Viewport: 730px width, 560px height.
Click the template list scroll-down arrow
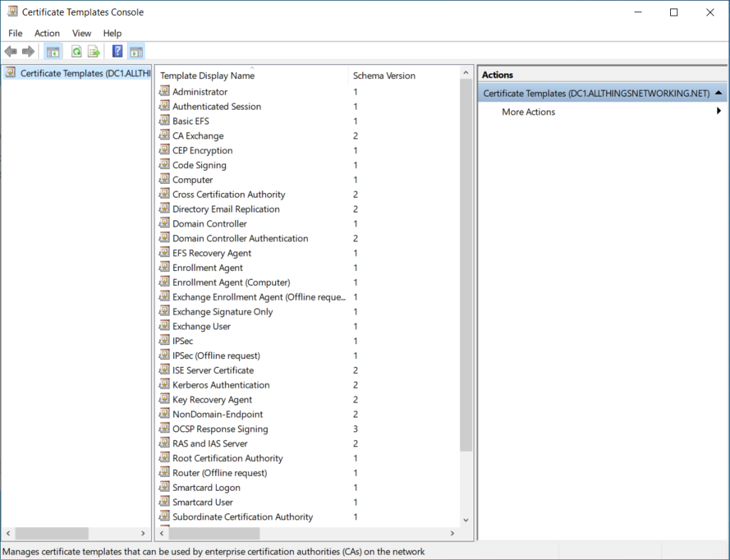(x=466, y=521)
